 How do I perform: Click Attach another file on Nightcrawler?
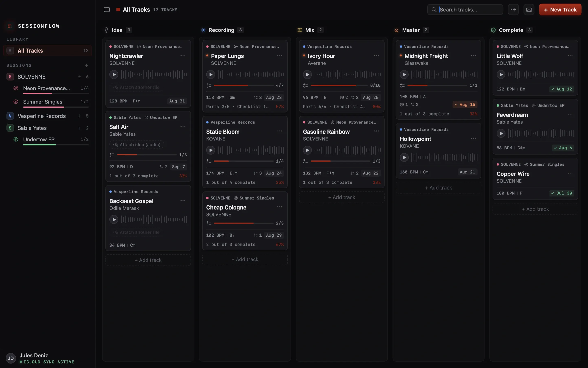tap(136, 87)
